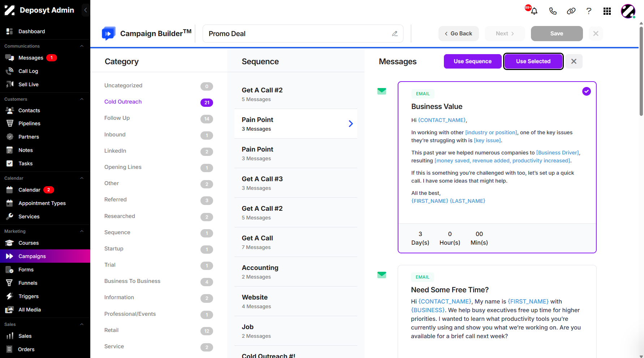Open the link chain icon in header
644x358 pixels.
tap(571, 11)
